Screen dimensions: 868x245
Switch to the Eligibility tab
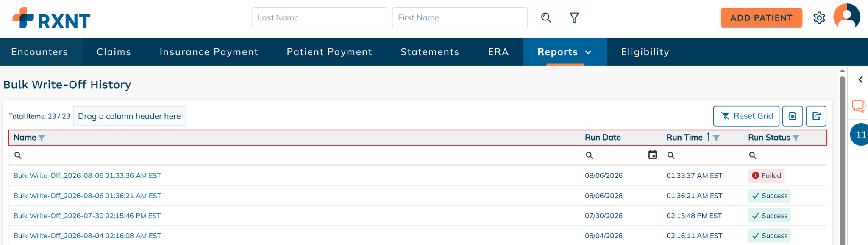[645, 52]
